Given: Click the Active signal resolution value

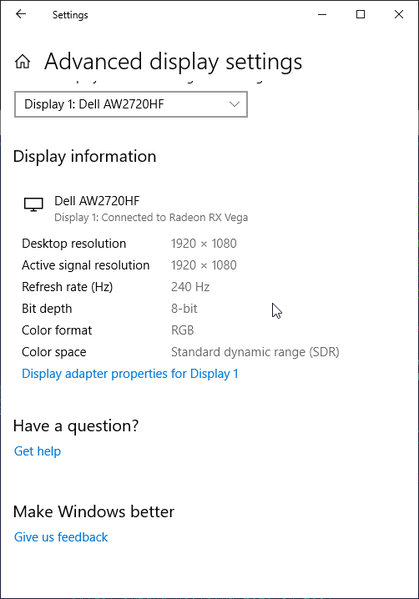Looking at the screenshot, I should pyautogui.click(x=204, y=265).
